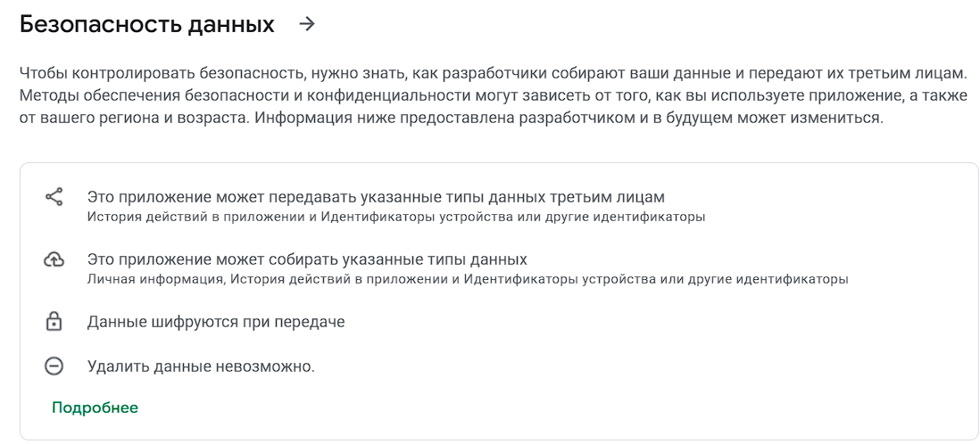Open data safety details via heading arrow

pyautogui.click(x=306, y=24)
